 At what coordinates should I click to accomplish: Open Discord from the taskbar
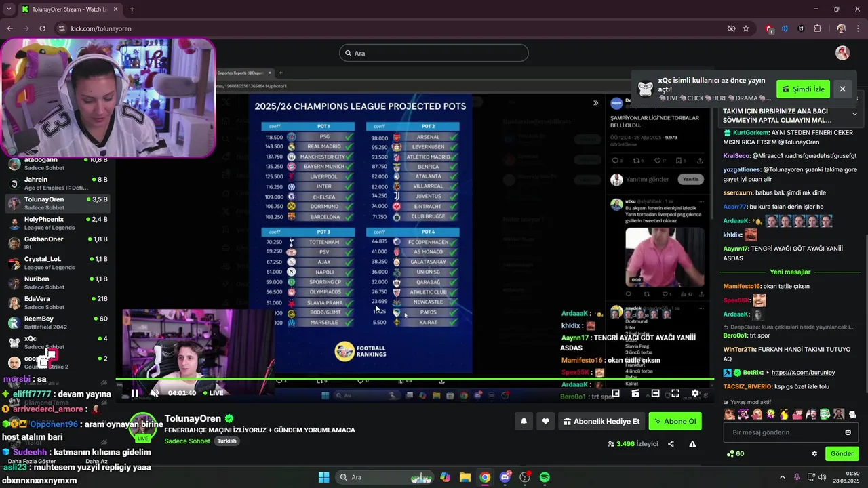(x=505, y=477)
